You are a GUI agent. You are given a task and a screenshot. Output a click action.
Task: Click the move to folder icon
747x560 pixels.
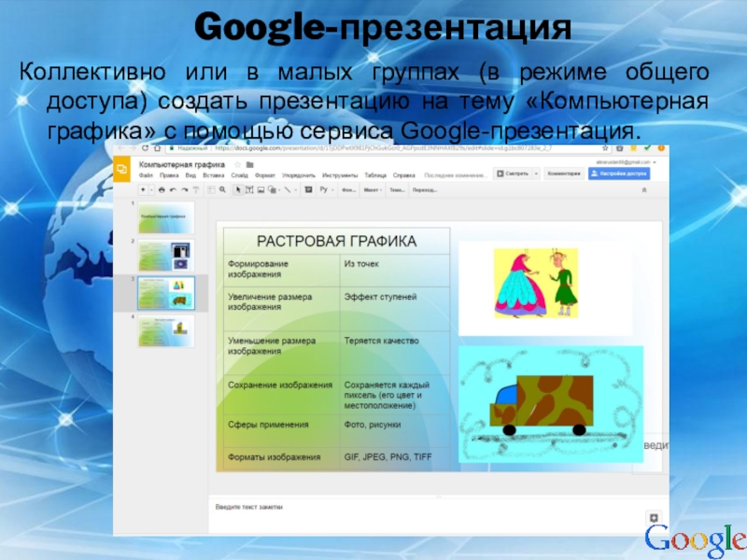pyautogui.click(x=249, y=164)
